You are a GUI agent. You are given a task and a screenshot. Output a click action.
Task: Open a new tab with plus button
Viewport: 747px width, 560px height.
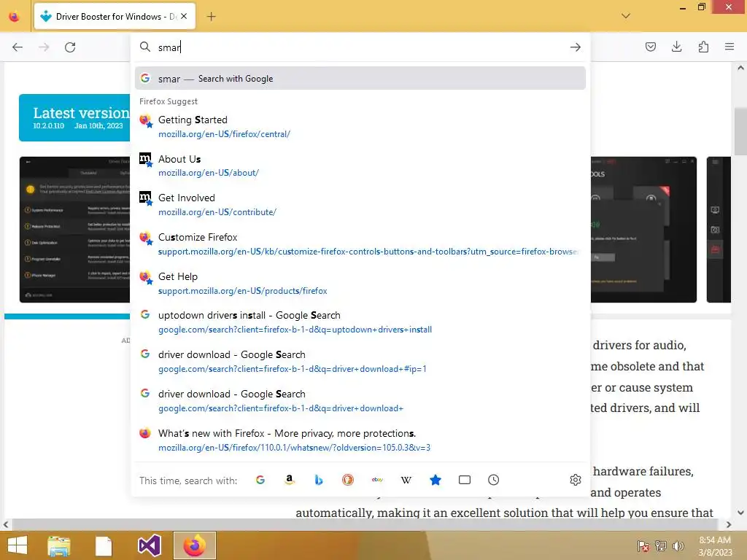click(x=212, y=17)
